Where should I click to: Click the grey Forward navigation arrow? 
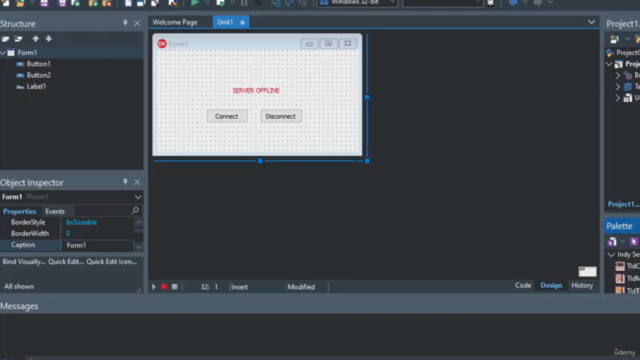click(x=538, y=3)
